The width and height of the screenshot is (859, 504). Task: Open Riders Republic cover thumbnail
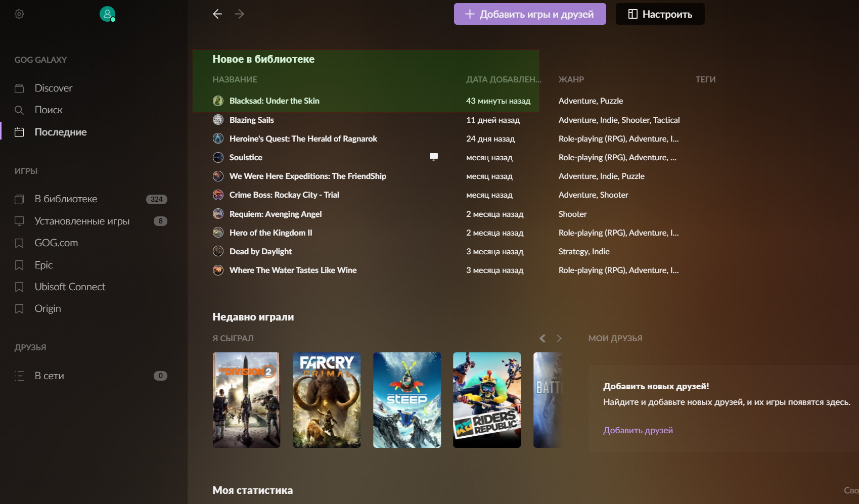(x=487, y=400)
